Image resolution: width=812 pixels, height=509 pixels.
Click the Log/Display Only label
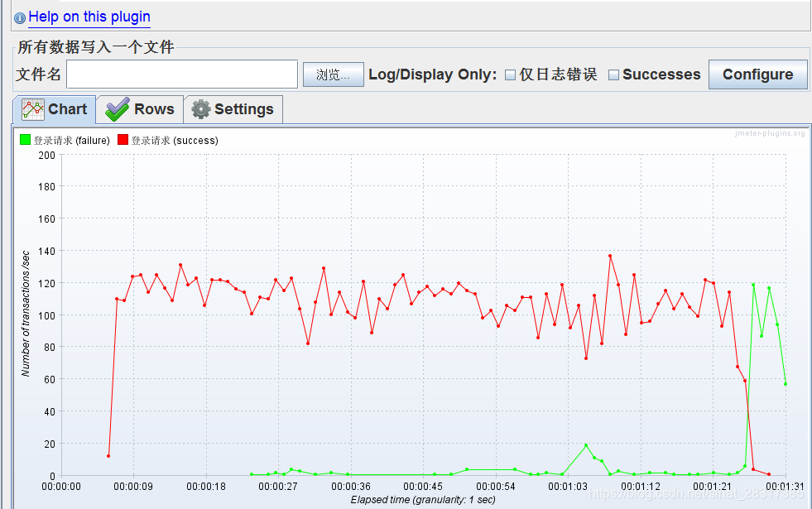pyautogui.click(x=432, y=74)
